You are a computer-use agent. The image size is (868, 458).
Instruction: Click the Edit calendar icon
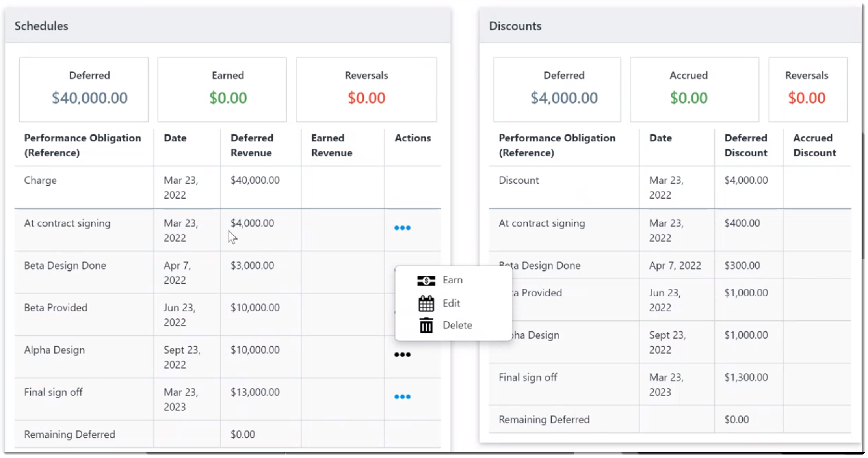(426, 303)
